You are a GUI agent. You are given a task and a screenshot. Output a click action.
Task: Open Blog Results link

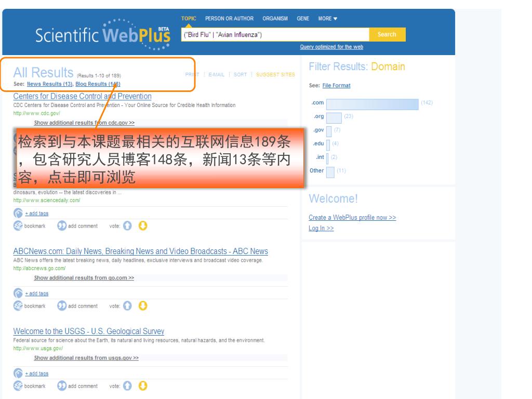point(98,84)
